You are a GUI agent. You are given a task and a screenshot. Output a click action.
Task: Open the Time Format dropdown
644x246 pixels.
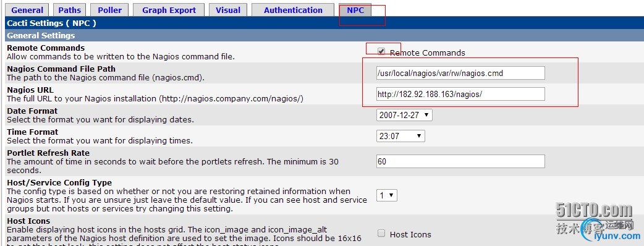[400, 136]
